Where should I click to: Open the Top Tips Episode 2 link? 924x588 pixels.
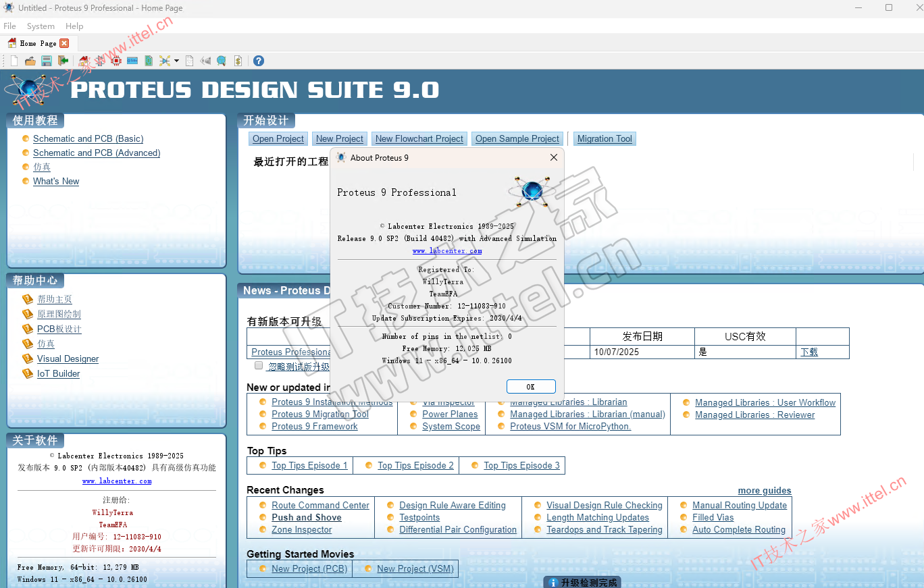(x=416, y=466)
